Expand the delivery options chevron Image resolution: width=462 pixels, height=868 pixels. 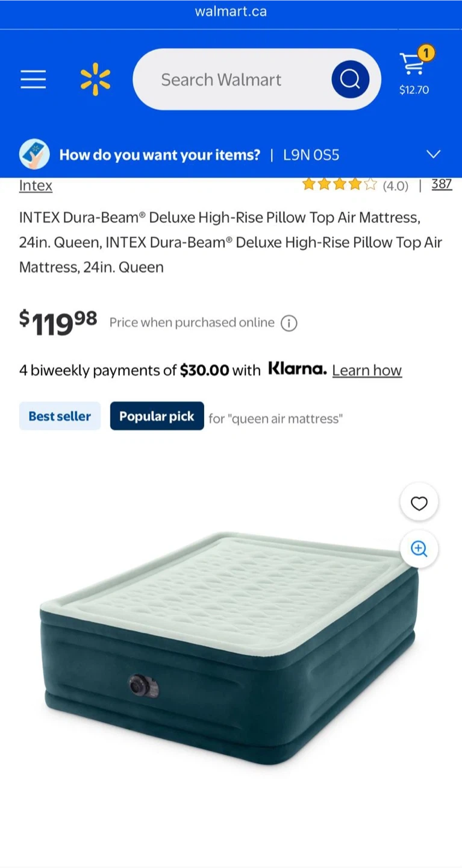433,154
